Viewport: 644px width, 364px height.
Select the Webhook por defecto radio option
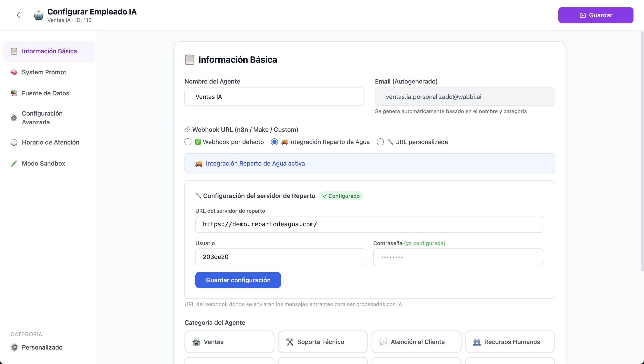188,142
